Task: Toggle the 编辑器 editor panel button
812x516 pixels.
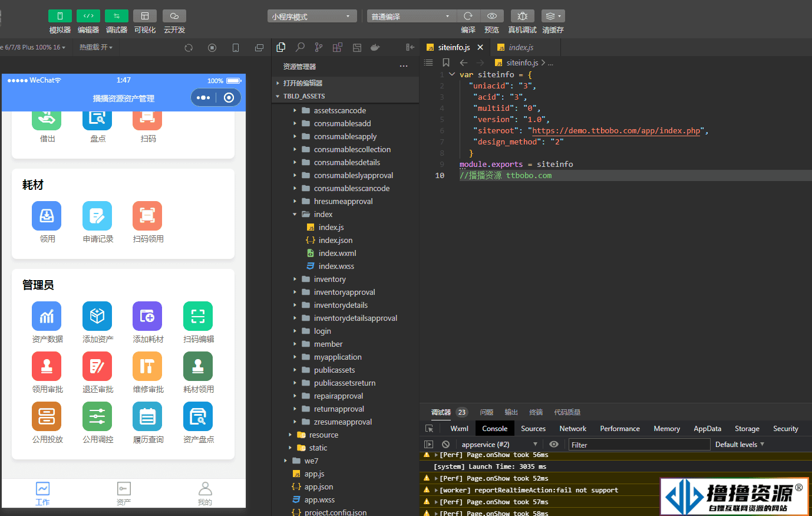Action: click(88, 16)
